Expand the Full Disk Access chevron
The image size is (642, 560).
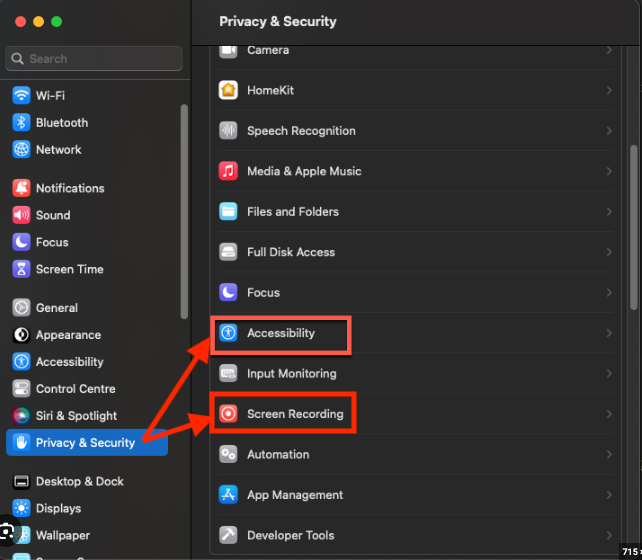click(x=609, y=252)
